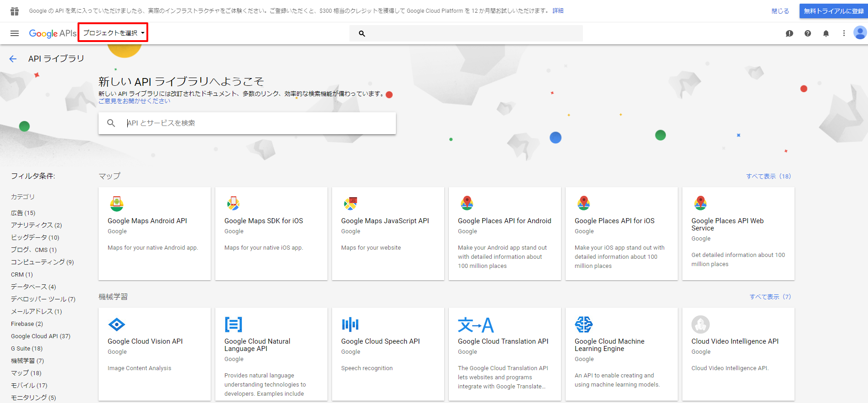The image size is (868, 403).
Task: Click the Google Places API for iOS icon
Action: point(584,203)
